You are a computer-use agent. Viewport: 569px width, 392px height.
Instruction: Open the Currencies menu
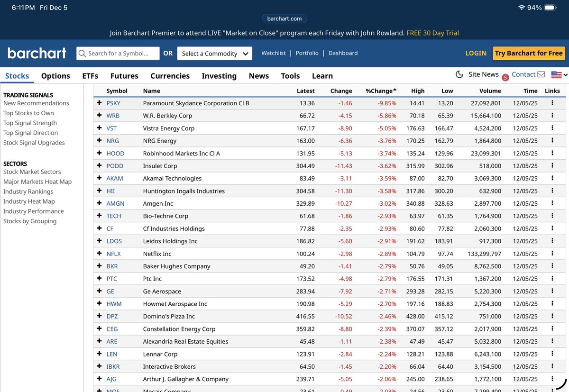(170, 76)
